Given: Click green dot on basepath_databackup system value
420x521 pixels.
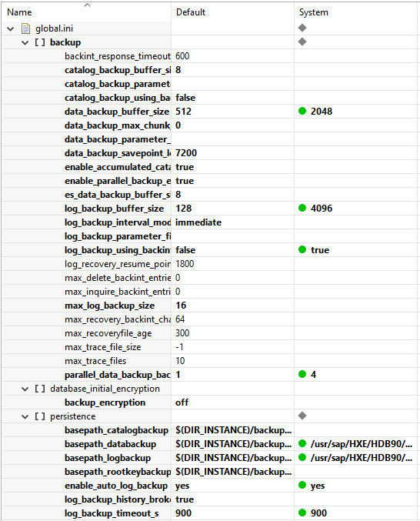Looking at the screenshot, I should click(302, 443).
